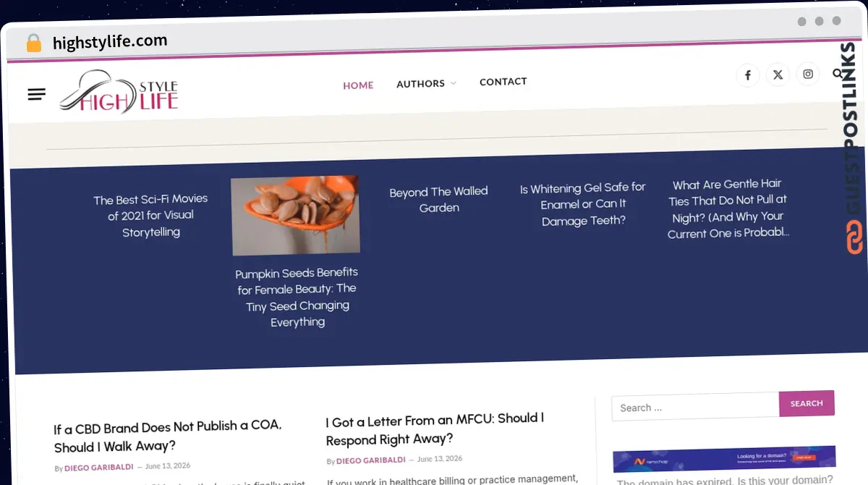The image size is (868, 485).
Task: Open the hamburger menu icon
Action: [x=36, y=94]
